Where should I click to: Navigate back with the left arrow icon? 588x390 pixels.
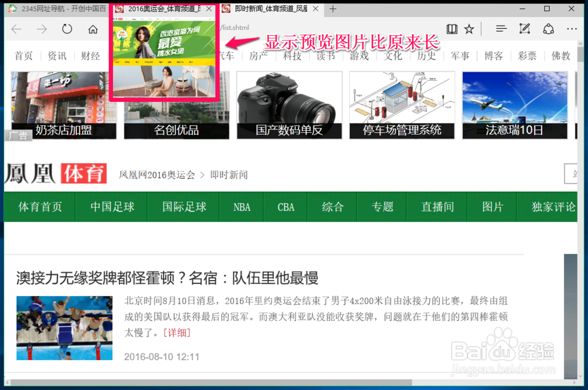(x=16, y=28)
